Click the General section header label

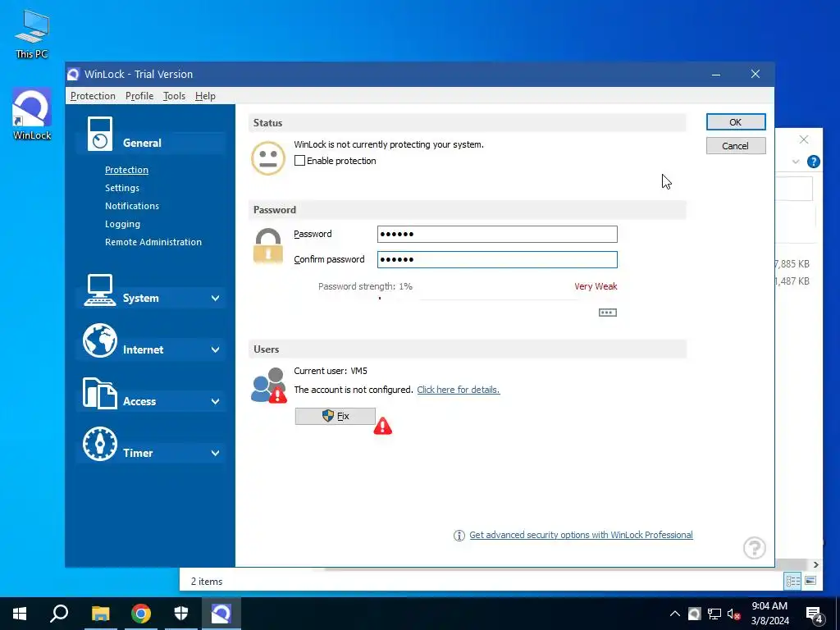(142, 143)
